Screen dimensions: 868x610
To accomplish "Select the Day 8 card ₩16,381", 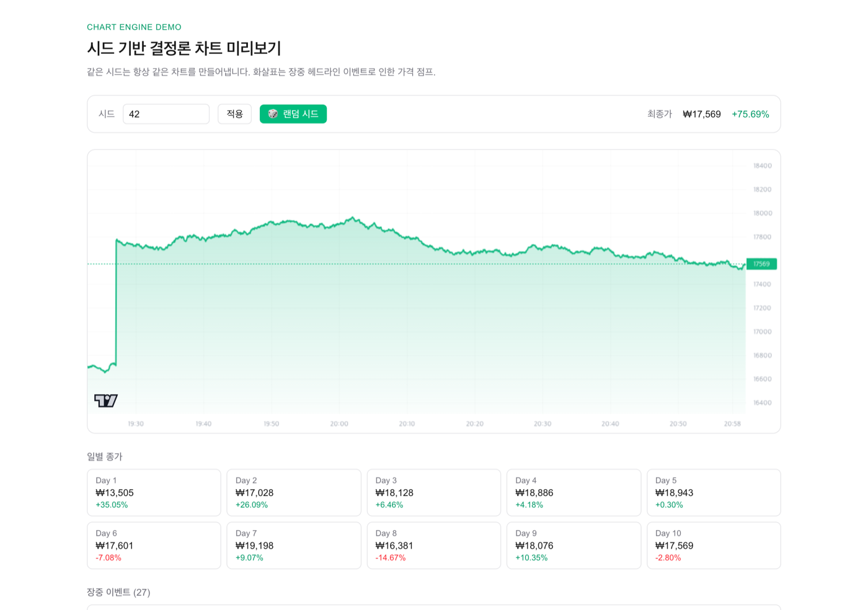I will 434,546.
